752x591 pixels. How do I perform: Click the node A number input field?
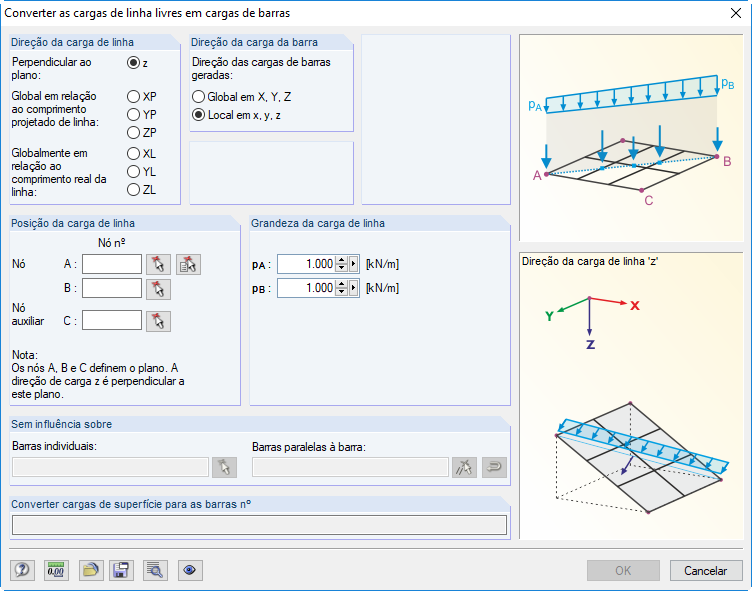pos(112,264)
